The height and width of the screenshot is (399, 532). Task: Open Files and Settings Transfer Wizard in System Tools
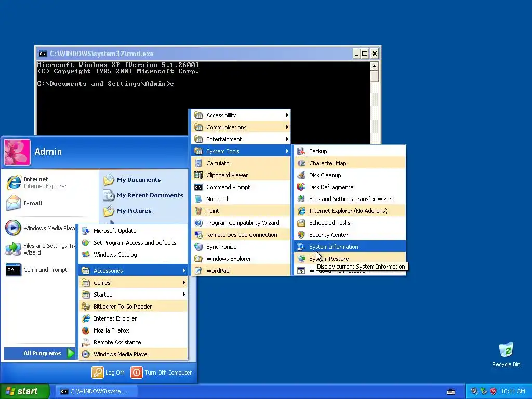(x=350, y=199)
